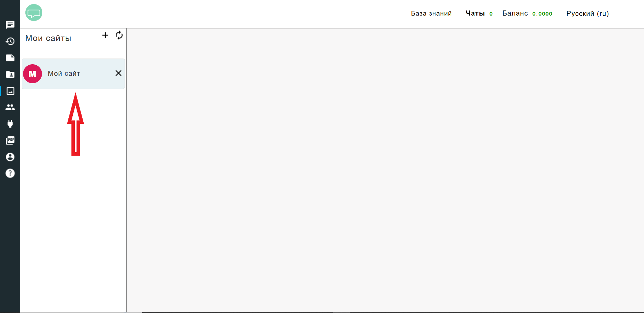644x313 pixels.
Task: Select the 'Мой сайт' list item
Action: click(73, 74)
